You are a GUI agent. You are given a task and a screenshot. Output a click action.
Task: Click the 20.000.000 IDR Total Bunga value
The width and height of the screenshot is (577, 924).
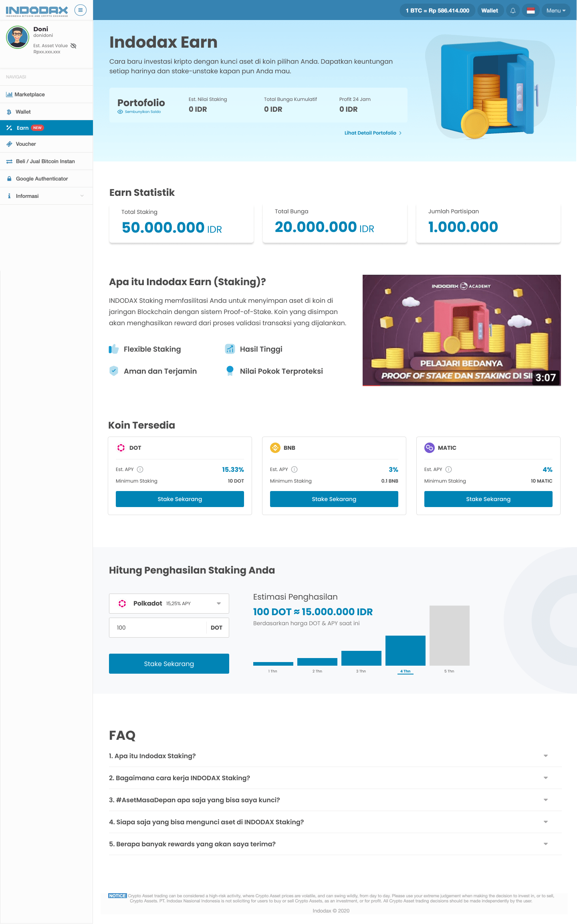pyautogui.click(x=325, y=227)
